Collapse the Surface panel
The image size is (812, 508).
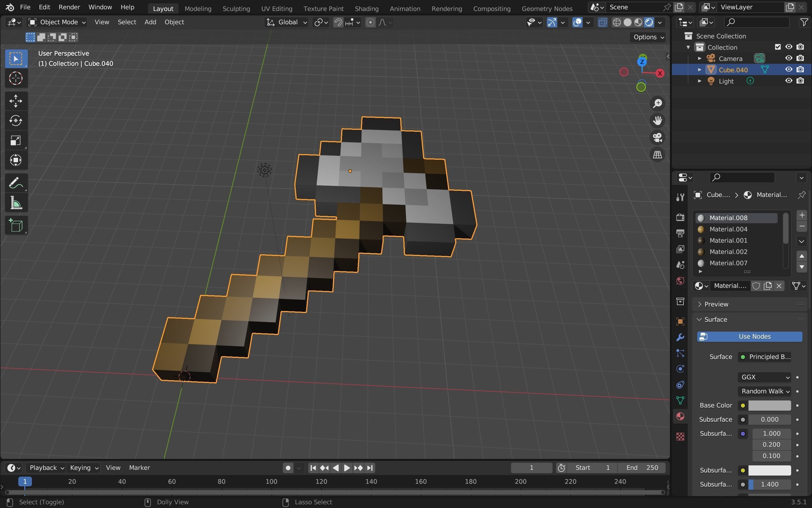tap(715, 319)
